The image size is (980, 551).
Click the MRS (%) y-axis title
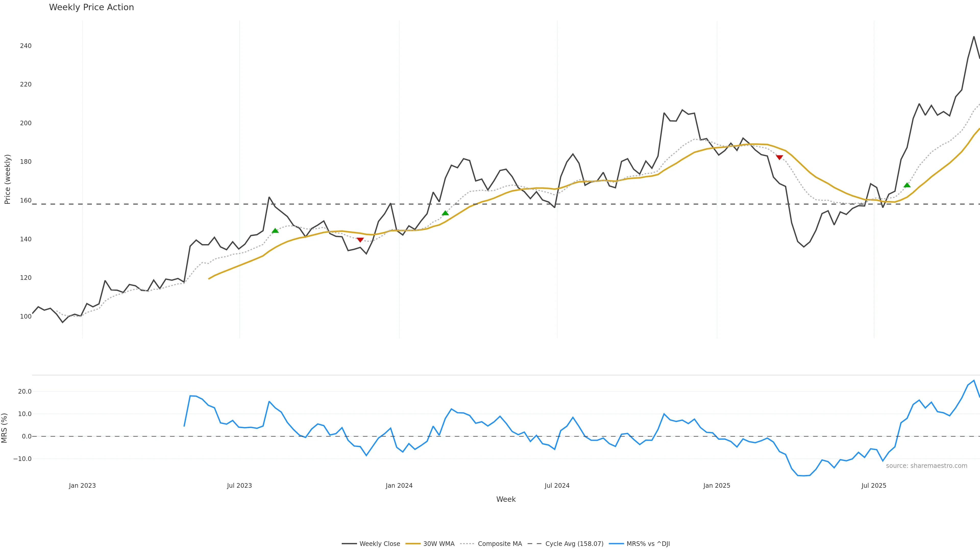pyautogui.click(x=5, y=428)
